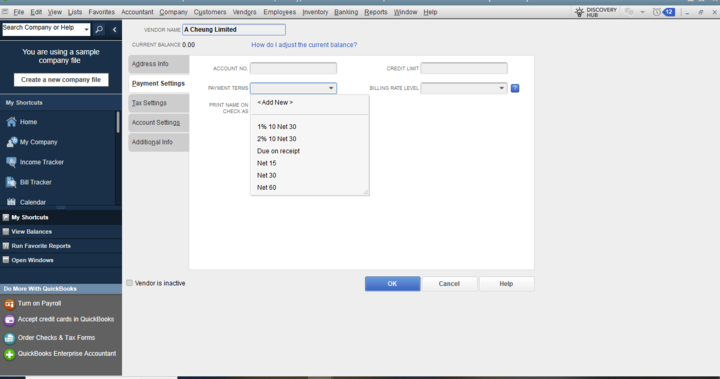Open the File menu

coord(19,12)
